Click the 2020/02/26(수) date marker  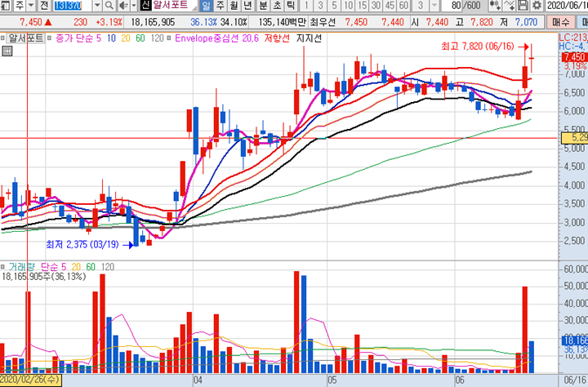tap(30, 380)
